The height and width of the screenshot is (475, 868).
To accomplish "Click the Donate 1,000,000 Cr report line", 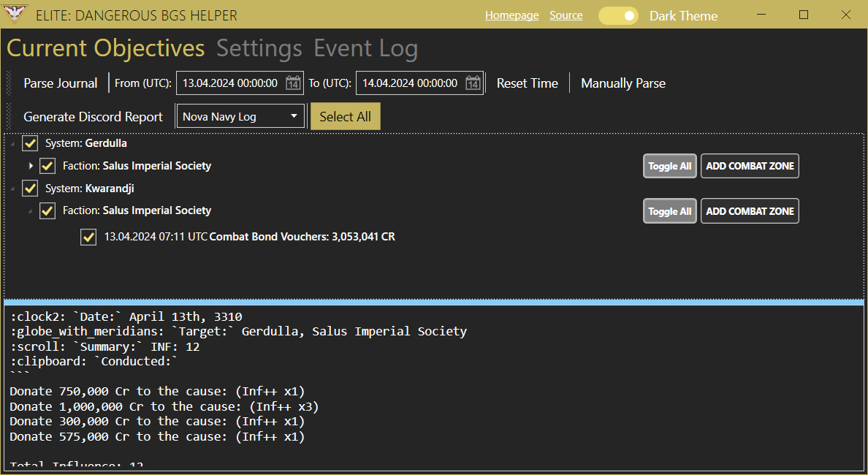I will [164, 406].
